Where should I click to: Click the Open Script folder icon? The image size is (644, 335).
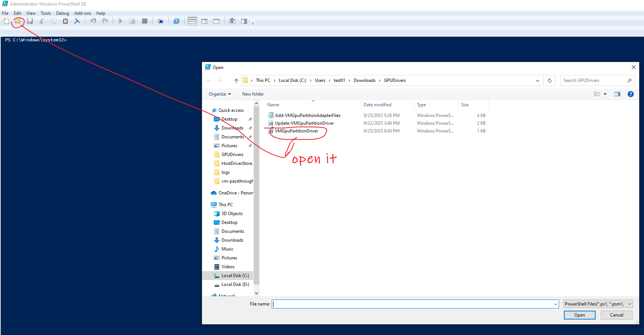click(18, 21)
